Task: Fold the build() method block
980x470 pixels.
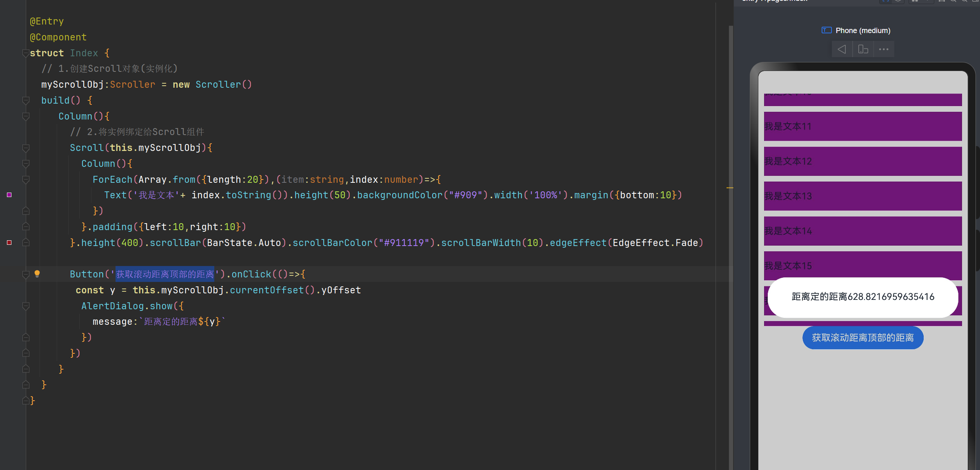Action: pos(26,100)
